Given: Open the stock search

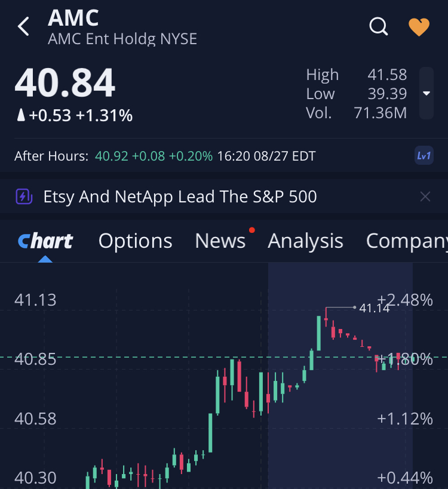Looking at the screenshot, I should tap(379, 26).
